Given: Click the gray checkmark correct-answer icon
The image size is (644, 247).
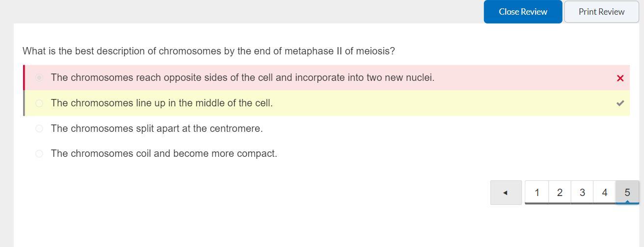Looking at the screenshot, I should click(x=620, y=103).
